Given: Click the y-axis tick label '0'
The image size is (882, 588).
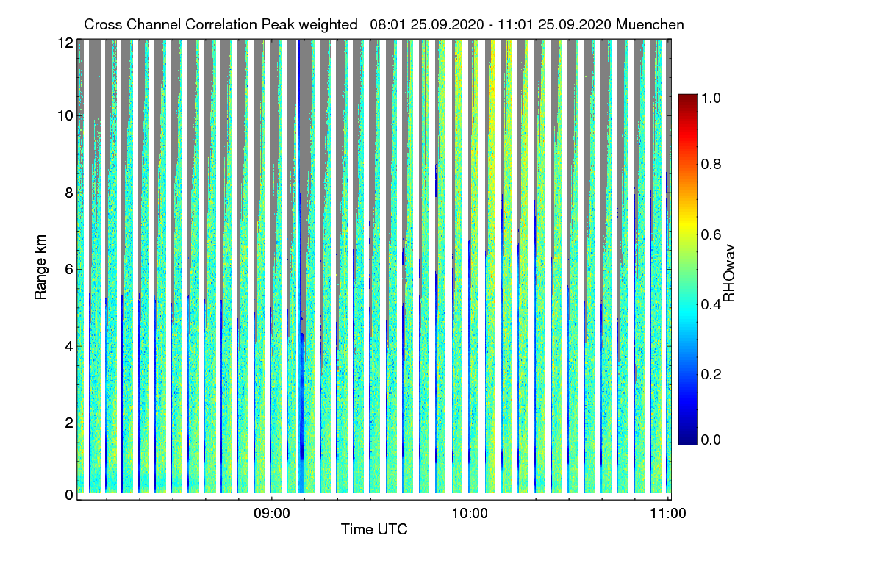Looking at the screenshot, I should coord(69,495).
